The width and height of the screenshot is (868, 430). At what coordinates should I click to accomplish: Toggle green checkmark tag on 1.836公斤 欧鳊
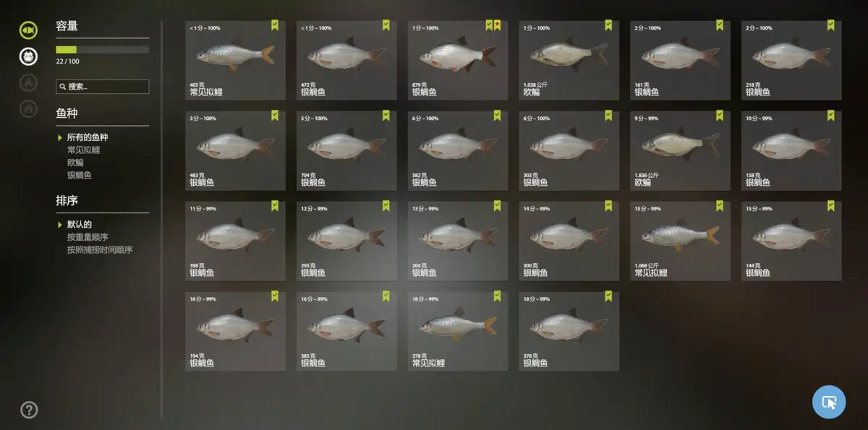(x=720, y=116)
